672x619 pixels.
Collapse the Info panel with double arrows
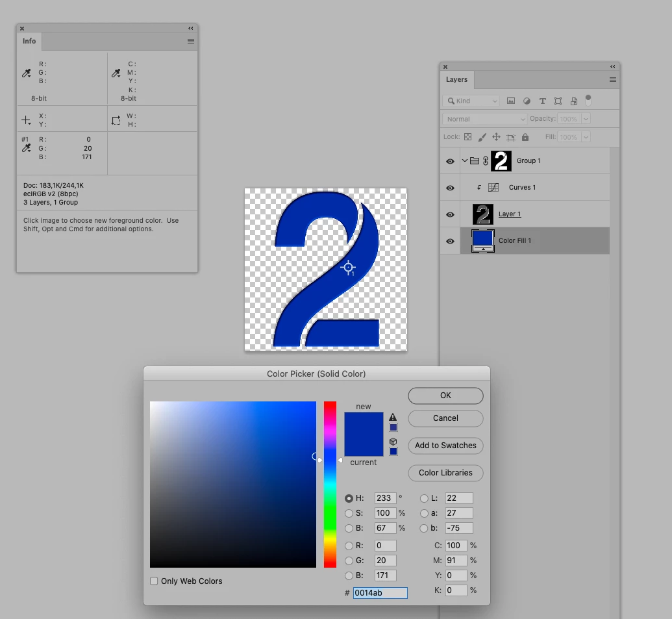point(191,29)
